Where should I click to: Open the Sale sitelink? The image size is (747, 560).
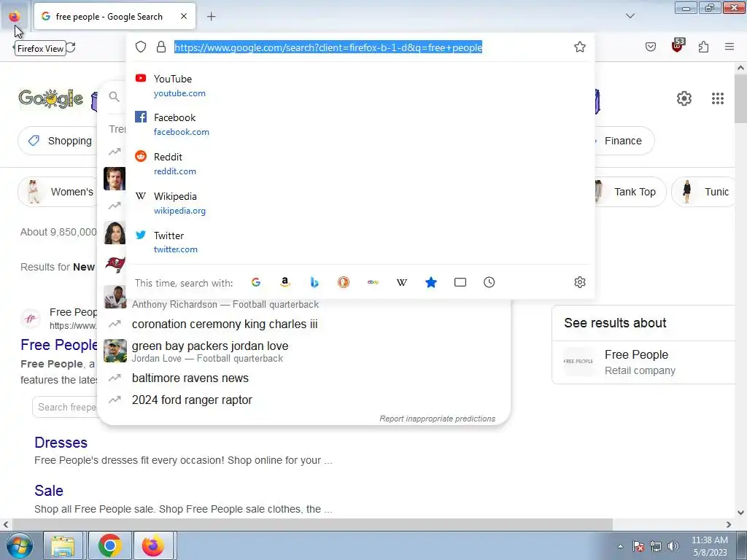[x=49, y=491]
